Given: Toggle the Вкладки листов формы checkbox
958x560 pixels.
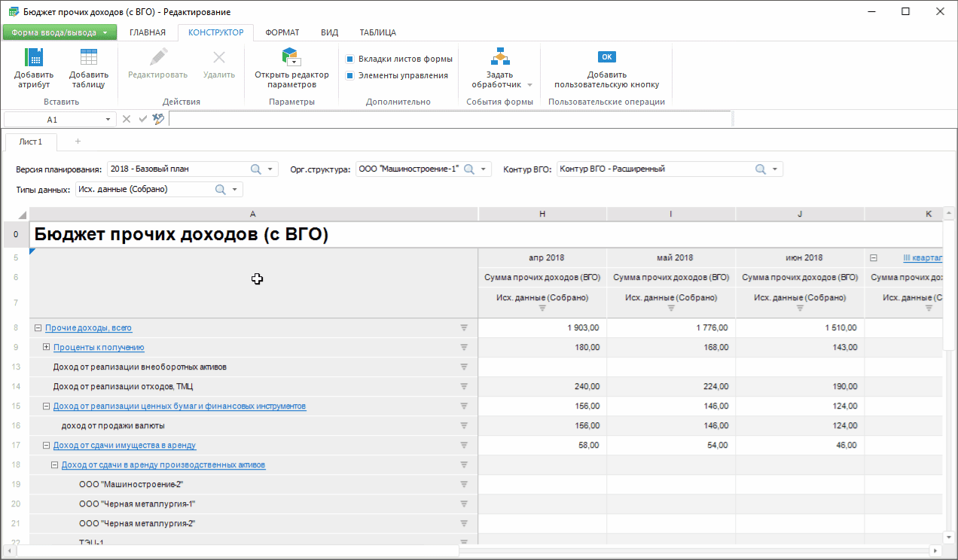Looking at the screenshot, I should [x=350, y=59].
